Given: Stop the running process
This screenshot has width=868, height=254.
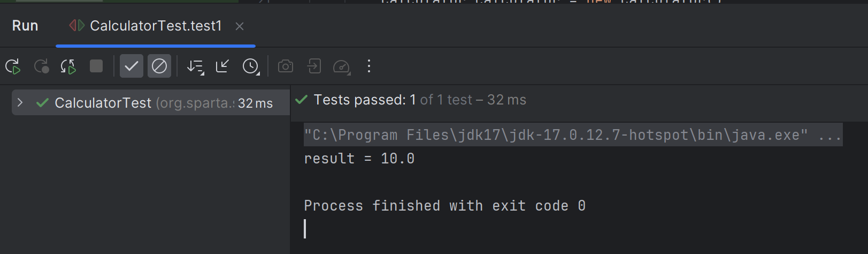Looking at the screenshot, I should coord(96,66).
